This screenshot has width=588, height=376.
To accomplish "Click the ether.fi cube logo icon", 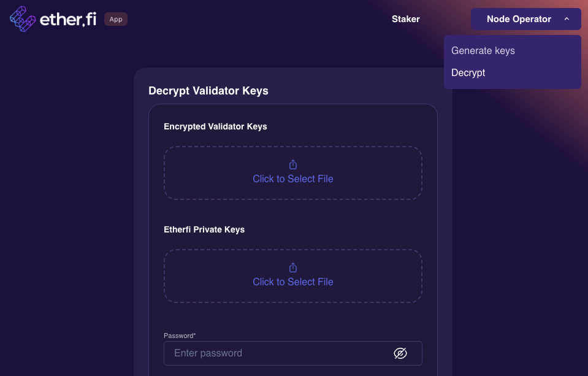I will pyautogui.click(x=23, y=19).
